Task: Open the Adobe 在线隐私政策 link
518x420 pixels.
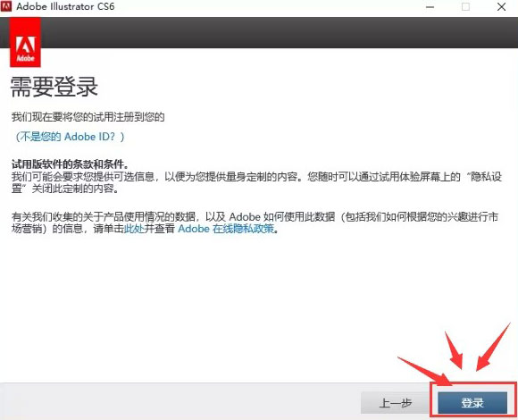Action: pos(226,229)
